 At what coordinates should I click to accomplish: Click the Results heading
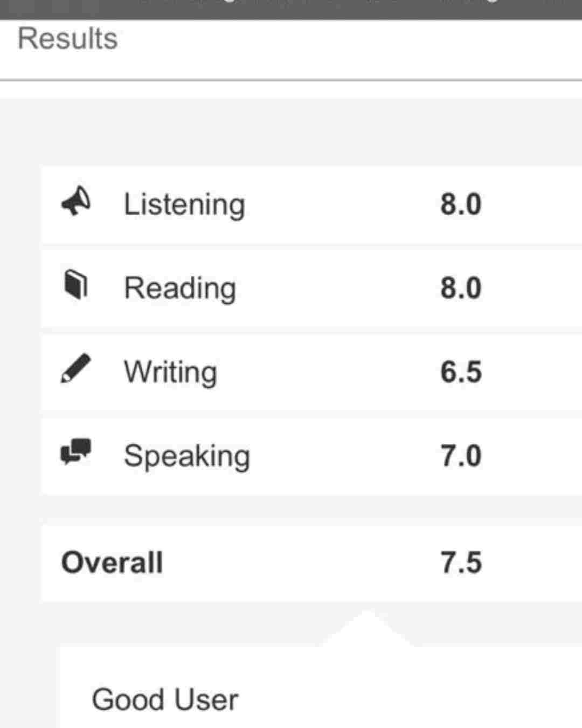68,39
